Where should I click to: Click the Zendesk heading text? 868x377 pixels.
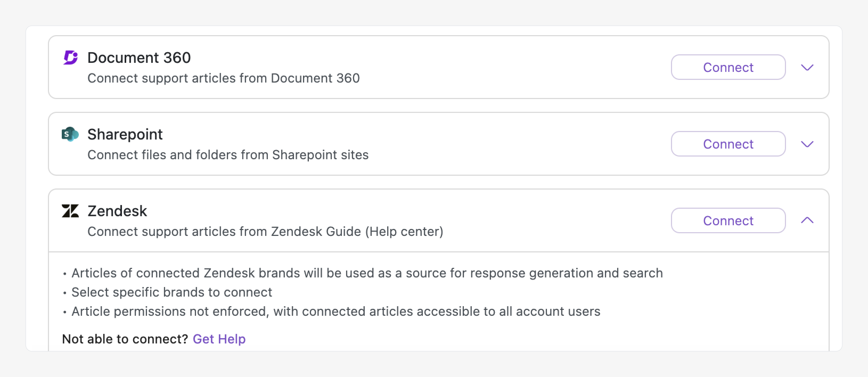coord(117,211)
